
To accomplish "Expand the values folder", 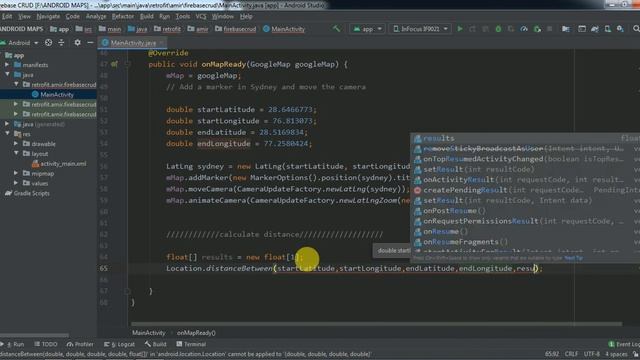I will click(x=16, y=183).
